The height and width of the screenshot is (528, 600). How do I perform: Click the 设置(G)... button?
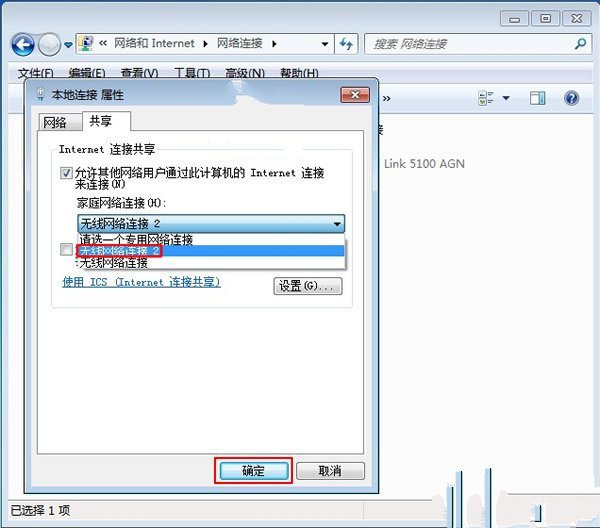[x=308, y=286]
